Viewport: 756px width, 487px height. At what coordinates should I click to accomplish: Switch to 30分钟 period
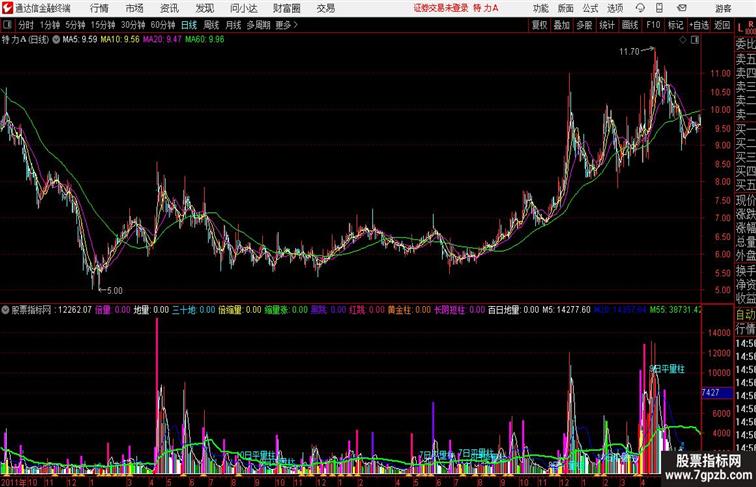tap(133, 25)
